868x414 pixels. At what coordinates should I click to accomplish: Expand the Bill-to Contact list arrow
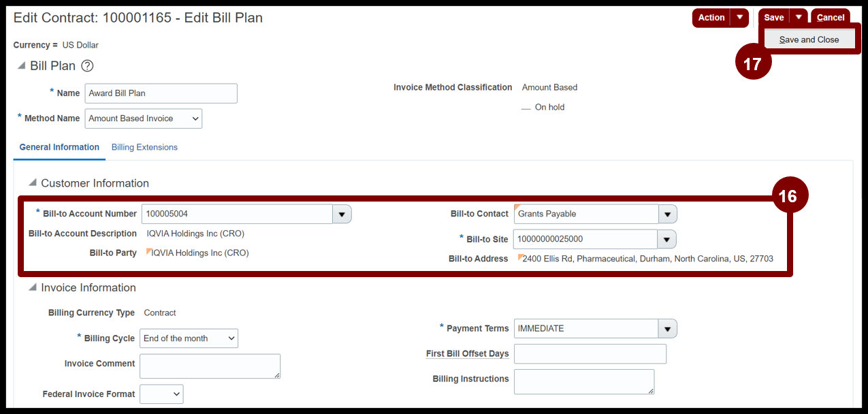[x=668, y=214]
